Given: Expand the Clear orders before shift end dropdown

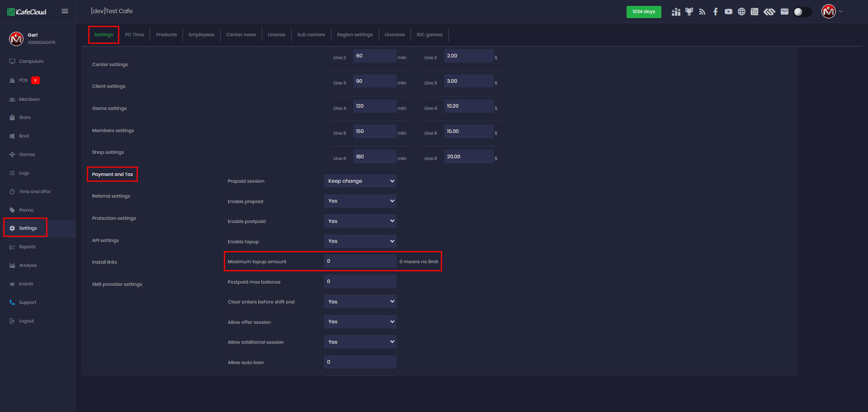Looking at the screenshot, I should pyautogui.click(x=360, y=302).
